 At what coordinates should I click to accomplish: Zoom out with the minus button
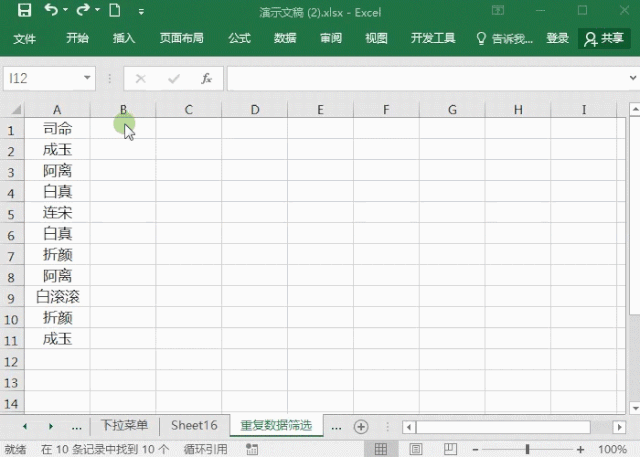click(475, 450)
